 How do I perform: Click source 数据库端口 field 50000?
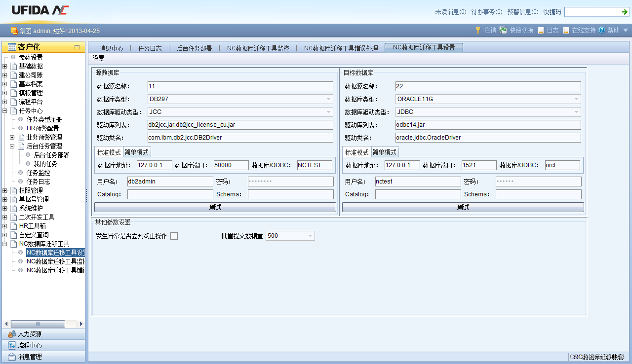(231, 165)
